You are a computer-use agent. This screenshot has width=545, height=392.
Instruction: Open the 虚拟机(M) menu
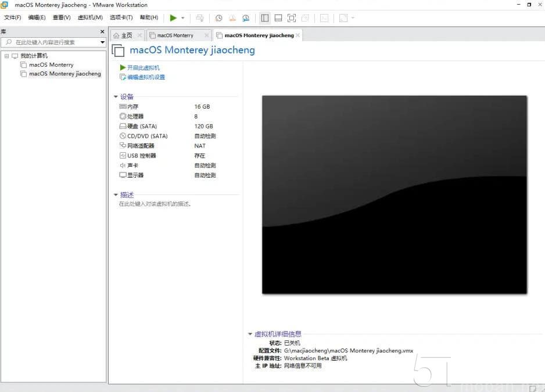pyautogui.click(x=89, y=17)
